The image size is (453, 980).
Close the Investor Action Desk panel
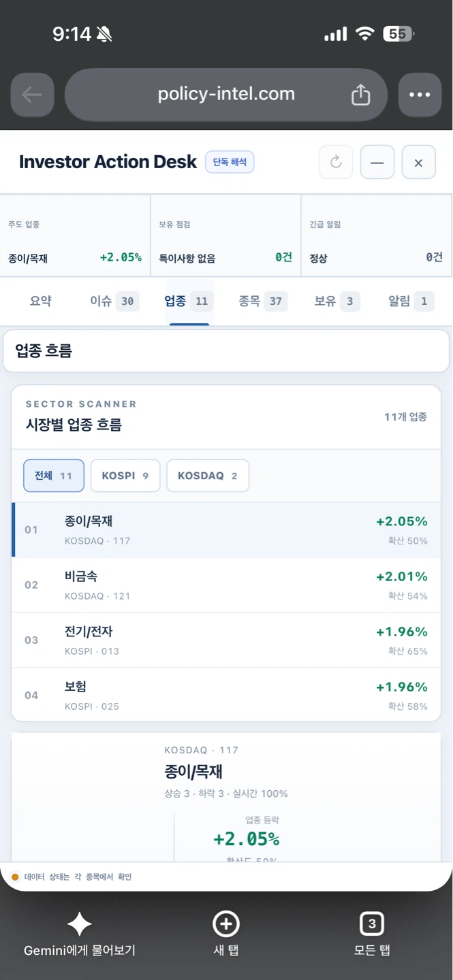pos(418,162)
